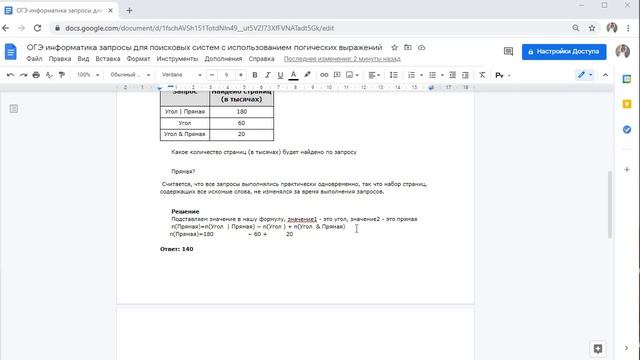Open the Вид menu

(83, 59)
